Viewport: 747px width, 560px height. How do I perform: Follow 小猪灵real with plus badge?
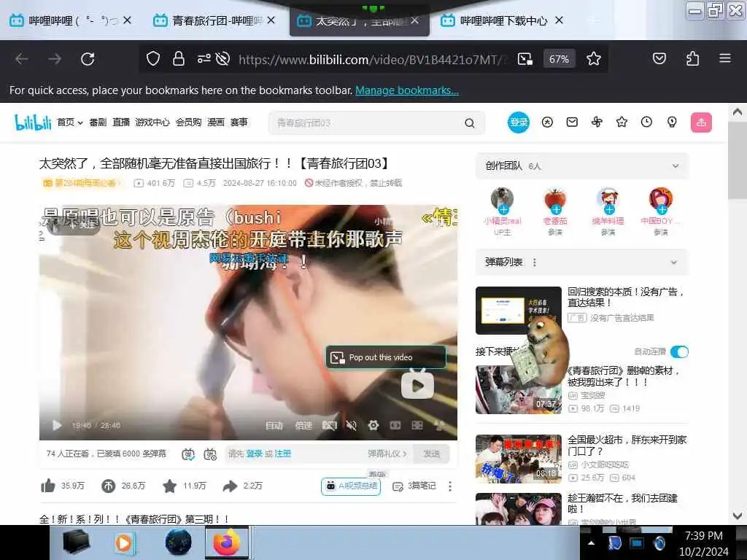(503, 209)
